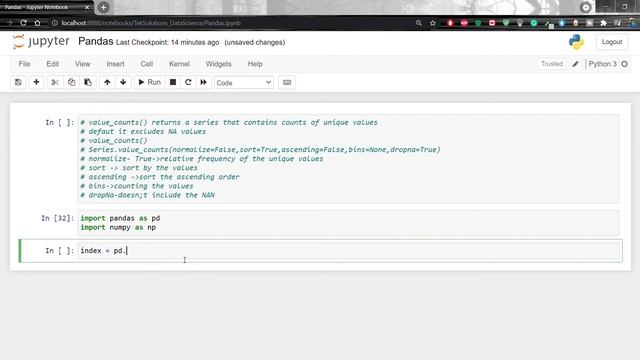Screen dimensions: 640x360
Task: Go to browser home page icon
Action: 37,23
